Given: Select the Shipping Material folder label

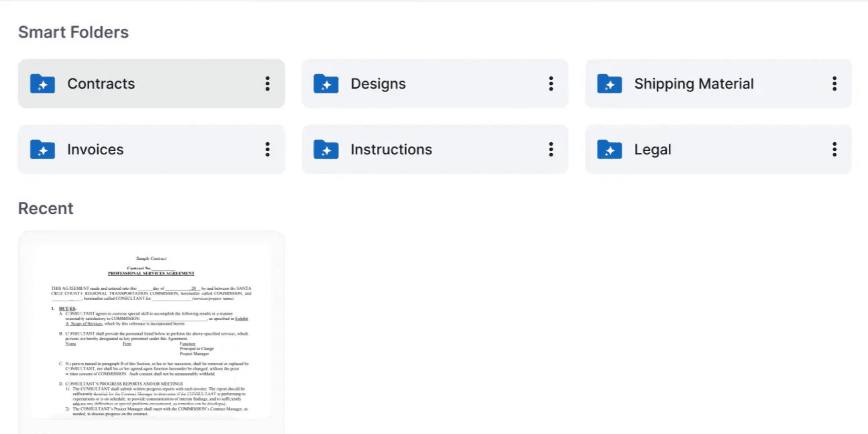Looking at the screenshot, I should point(694,84).
